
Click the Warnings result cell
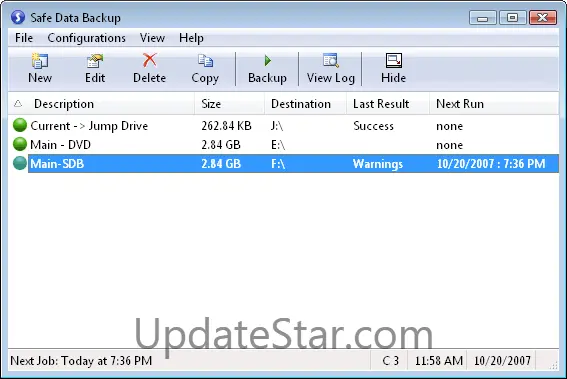(378, 164)
